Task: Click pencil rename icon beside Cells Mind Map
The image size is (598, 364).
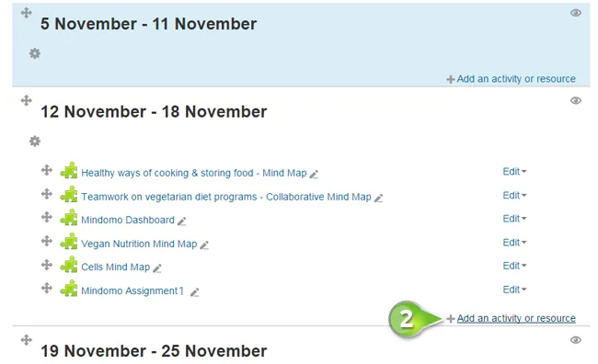Action: pos(157,268)
